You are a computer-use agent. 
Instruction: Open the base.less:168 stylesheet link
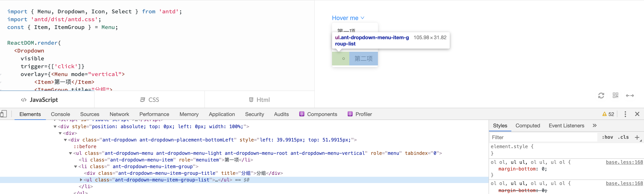624,162
